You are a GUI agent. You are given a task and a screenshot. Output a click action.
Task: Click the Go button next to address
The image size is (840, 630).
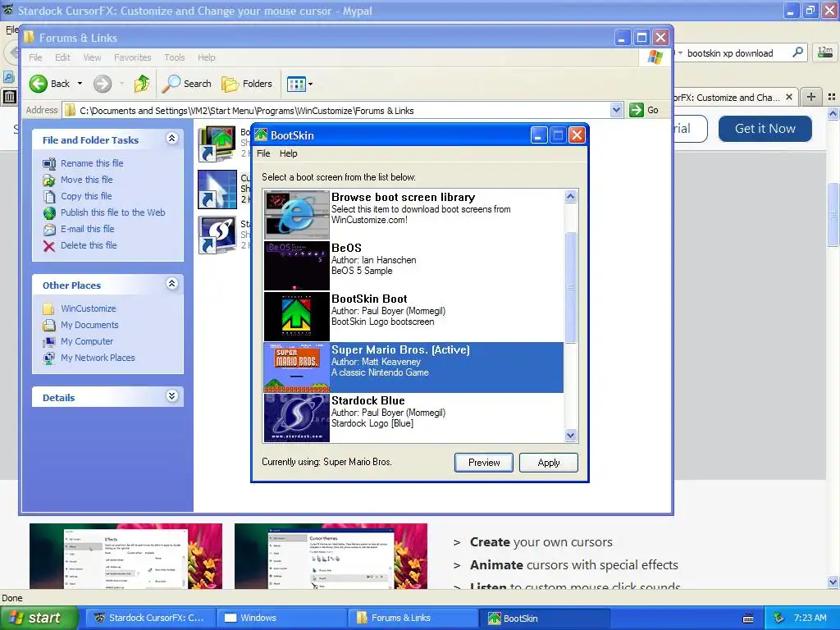tap(645, 111)
